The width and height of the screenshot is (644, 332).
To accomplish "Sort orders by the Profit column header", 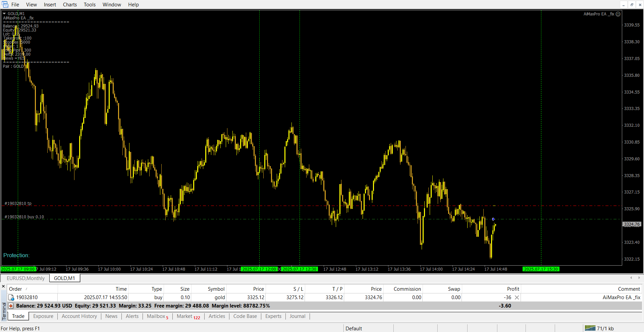I will pyautogui.click(x=513, y=289).
